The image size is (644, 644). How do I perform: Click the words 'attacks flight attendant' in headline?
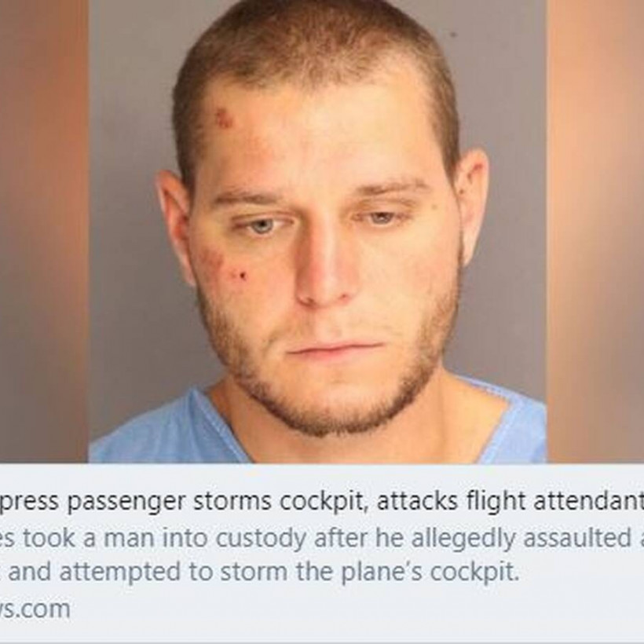(510, 500)
